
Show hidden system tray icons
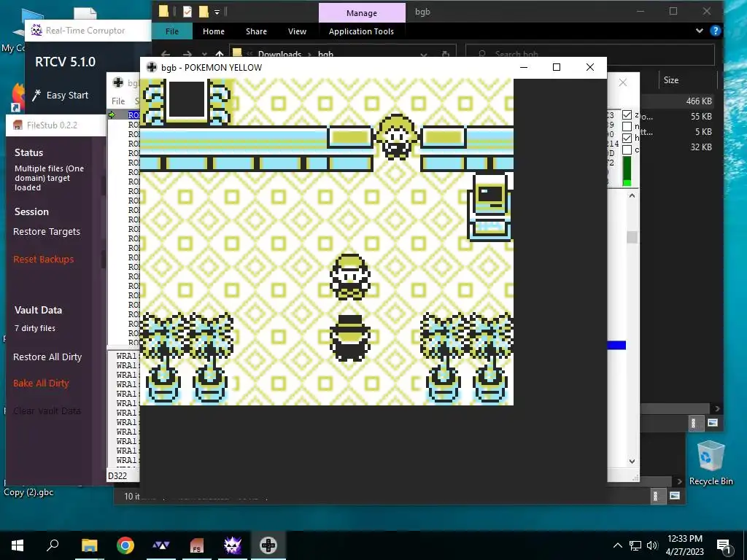point(617,545)
